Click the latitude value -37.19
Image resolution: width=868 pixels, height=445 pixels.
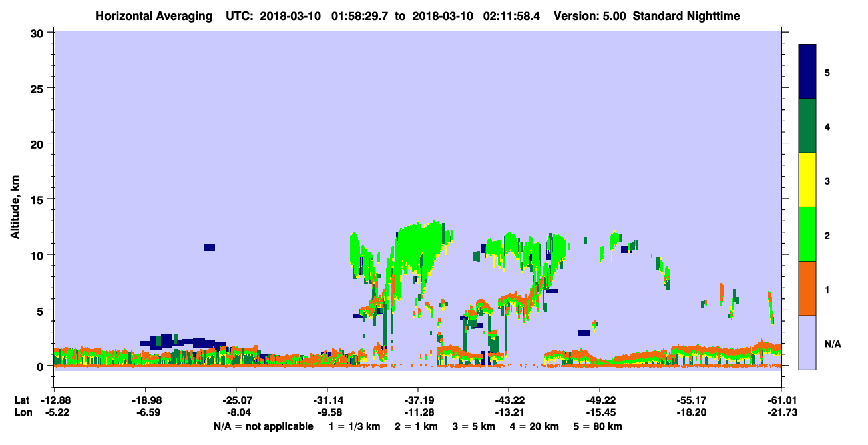click(x=418, y=400)
